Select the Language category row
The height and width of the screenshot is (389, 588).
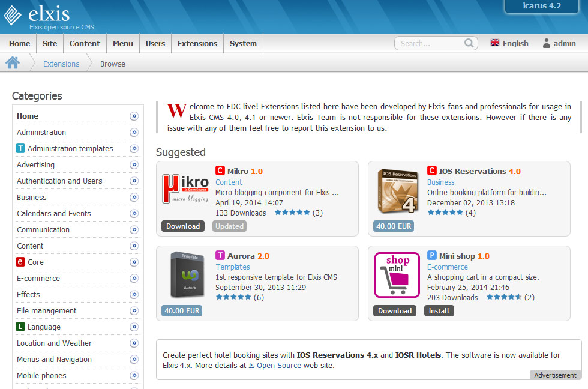pyautogui.click(x=77, y=327)
